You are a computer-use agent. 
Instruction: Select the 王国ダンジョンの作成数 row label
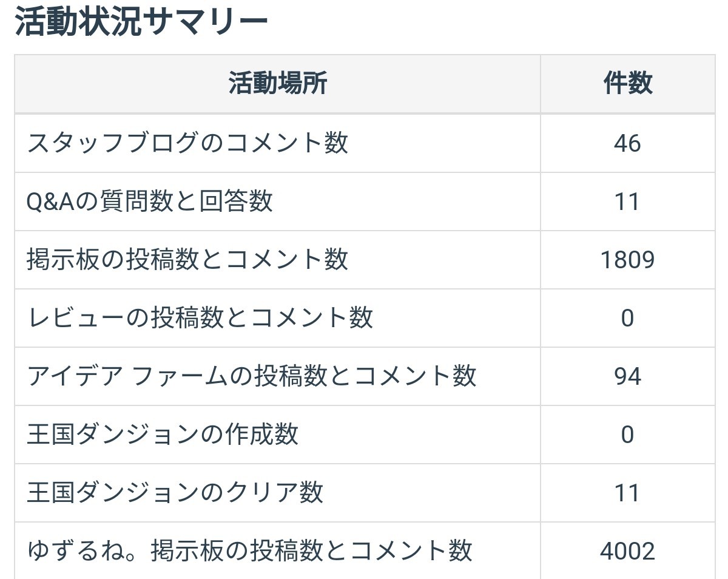[x=163, y=435]
